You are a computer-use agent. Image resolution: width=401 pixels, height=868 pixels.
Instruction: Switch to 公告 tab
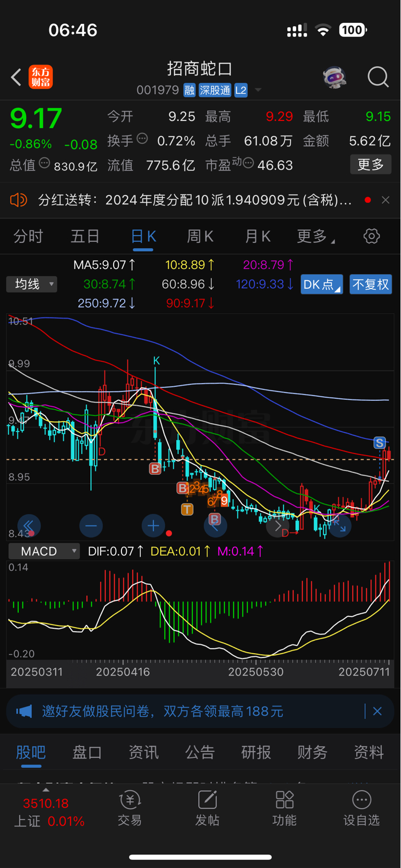[x=200, y=752]
